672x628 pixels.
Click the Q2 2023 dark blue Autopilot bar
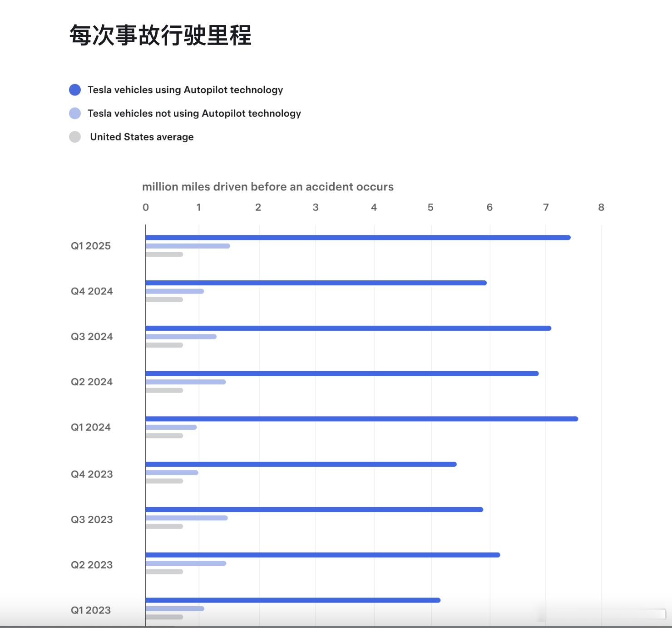click(x=322, y=555)
